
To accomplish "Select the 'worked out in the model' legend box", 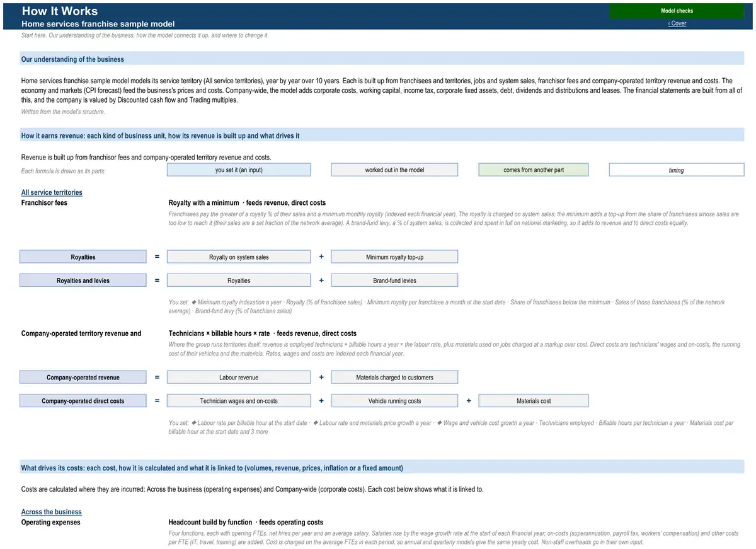I will pyautogui.click(x=394, y=170).
